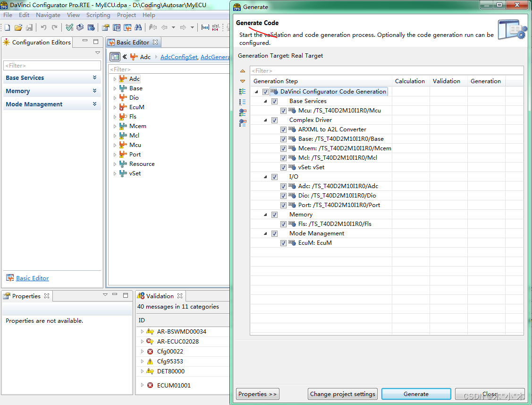The image size is (532, 405).
Task: Click the double chevron back icon before Adc
Action: (x=125, y=57)
